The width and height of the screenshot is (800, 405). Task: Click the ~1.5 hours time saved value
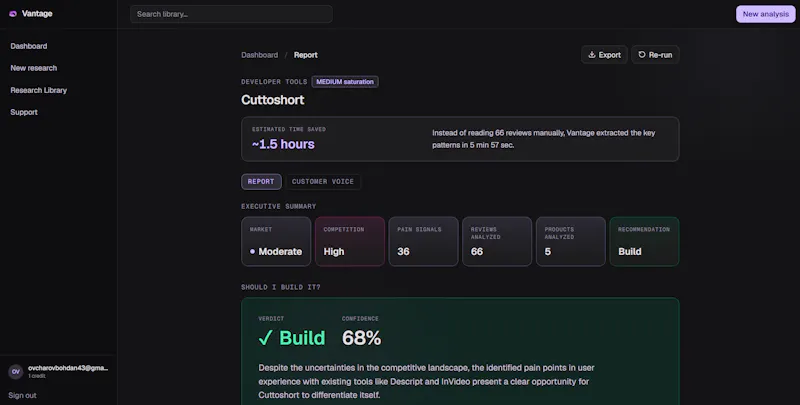[283, 144]
